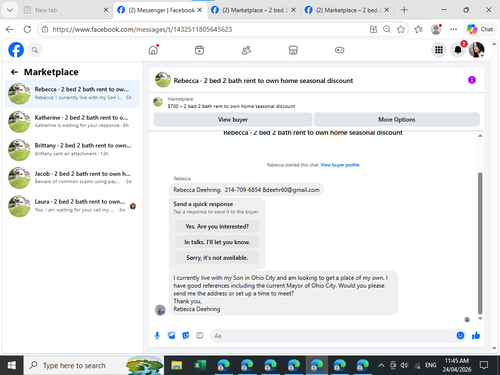The image size is (500, 375).
Task: Choose a sticker in chat composer
Action: [186, 335]
